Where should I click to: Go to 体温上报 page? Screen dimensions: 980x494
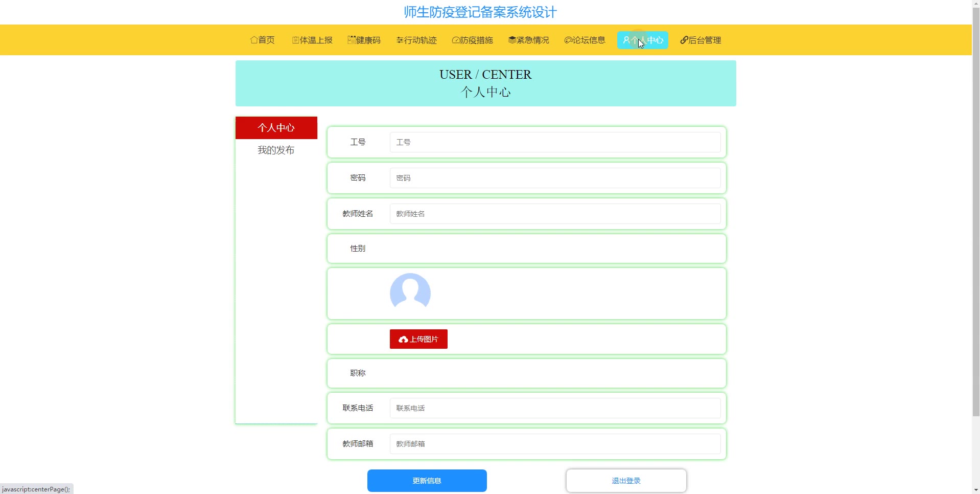click(x=312, y=40)
